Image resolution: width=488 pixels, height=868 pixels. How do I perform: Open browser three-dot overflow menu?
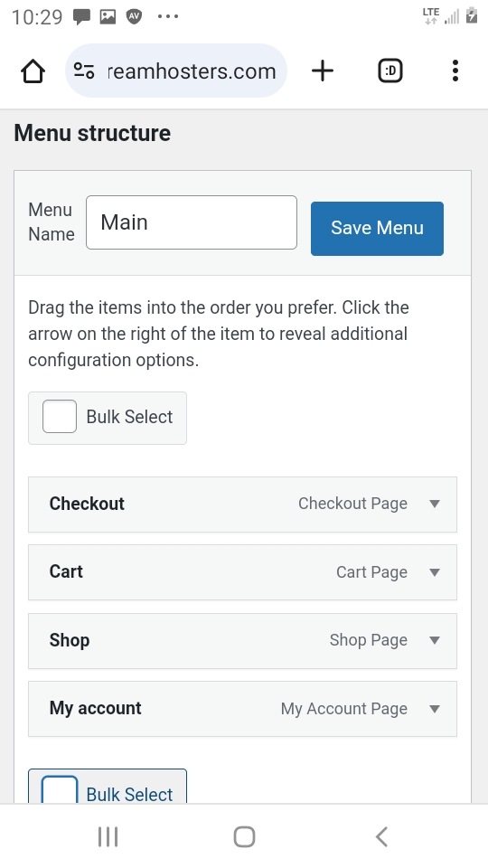[455, 71]
